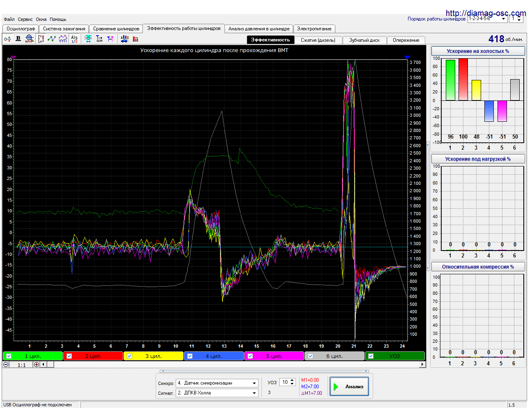
Task: Click the ΔM1=7.00 marker value
Action: coord(312,393)
